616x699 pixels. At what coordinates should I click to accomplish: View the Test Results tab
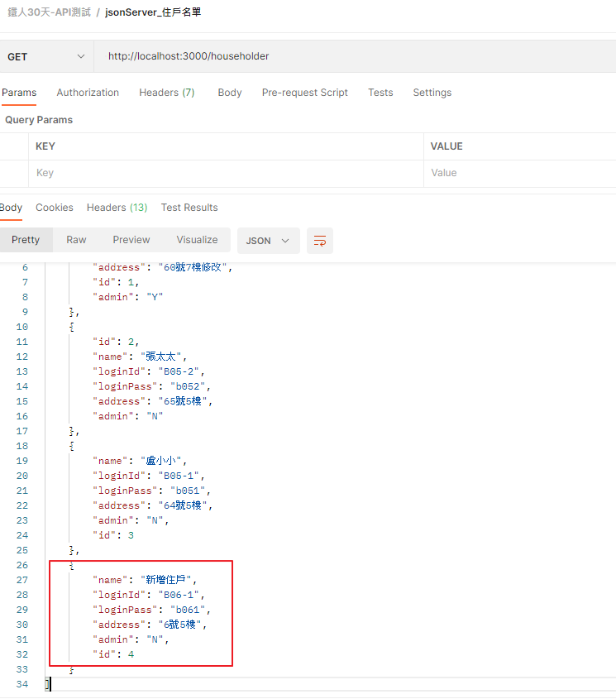coord(189,208)
